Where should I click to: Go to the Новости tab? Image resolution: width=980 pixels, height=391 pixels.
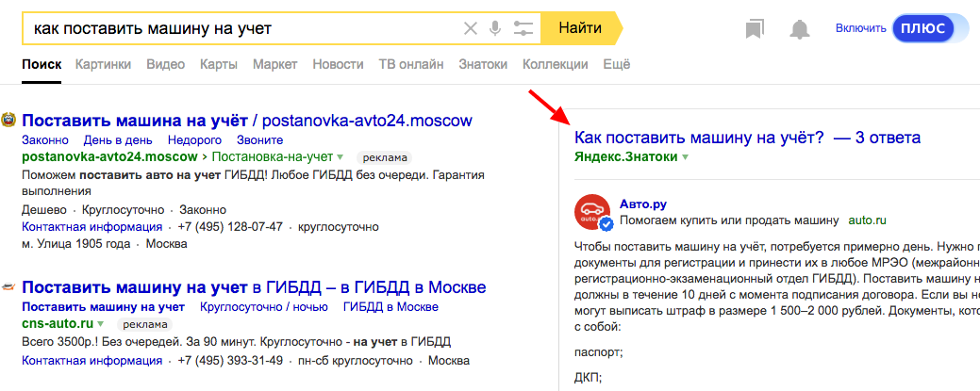pyautogui.click(x=338, y=64)
